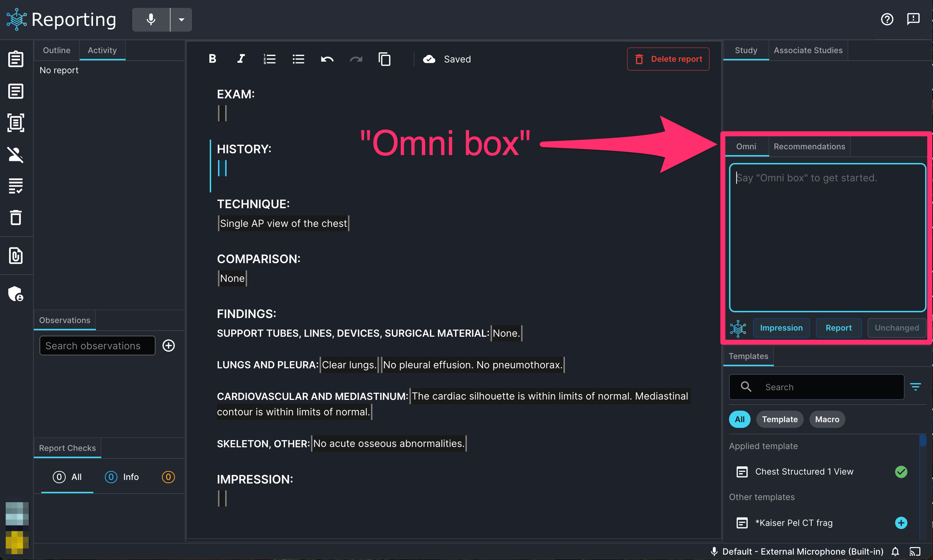Add an observation with plus icon
This screenshot has width=933, height=560.
[x=169, y=346]
